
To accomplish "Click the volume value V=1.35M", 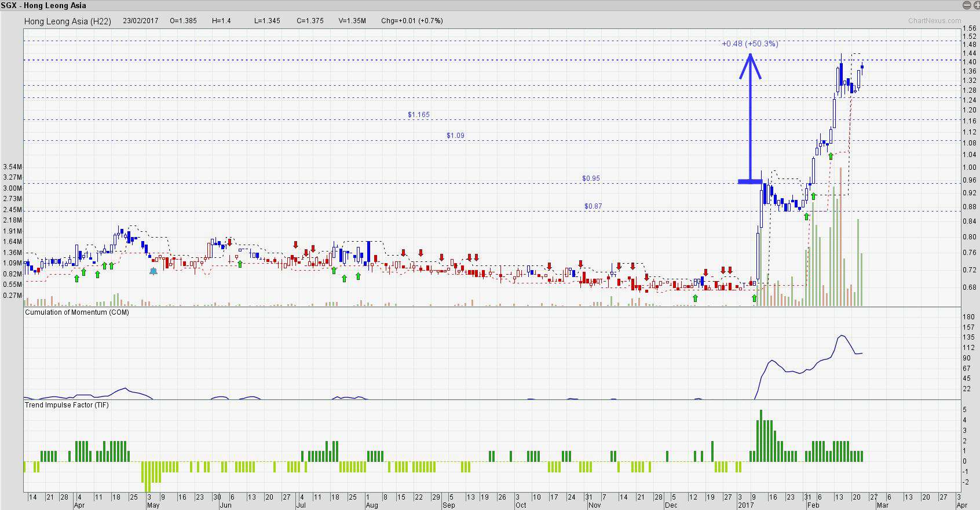I will coord(352,20).
